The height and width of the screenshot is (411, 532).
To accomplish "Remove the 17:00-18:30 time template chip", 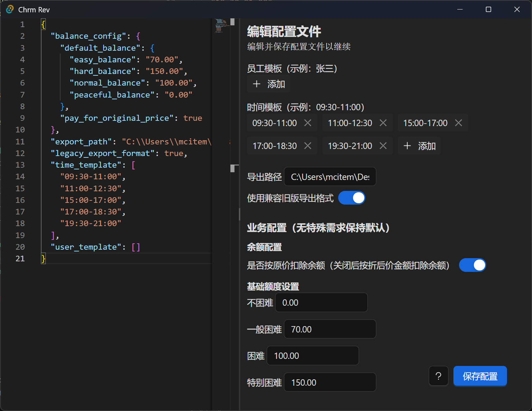I will click(308, 146).
